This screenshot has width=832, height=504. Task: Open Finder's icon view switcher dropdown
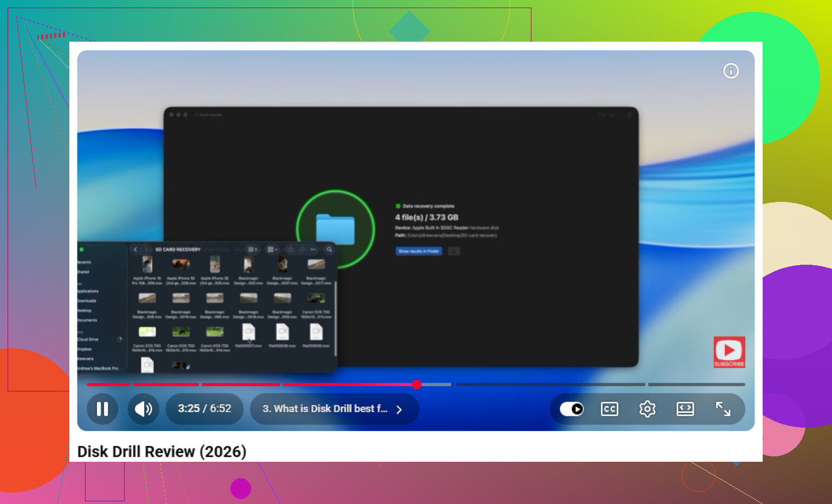252,250
